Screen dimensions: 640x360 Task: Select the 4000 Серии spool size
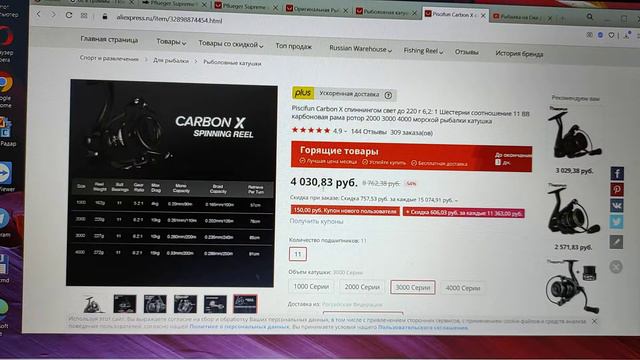[462, 288]
